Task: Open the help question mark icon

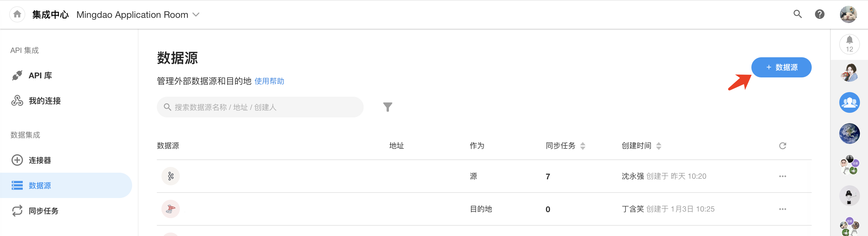Action: click(819, 14)
